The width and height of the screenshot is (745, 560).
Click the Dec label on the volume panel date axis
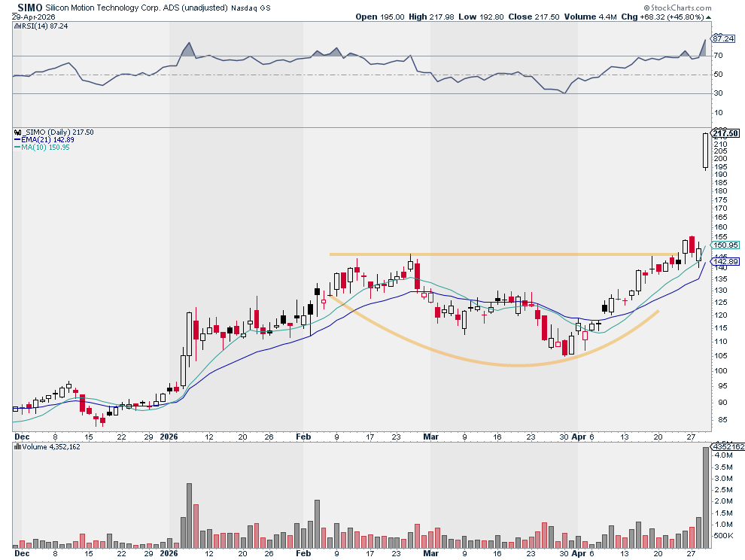[21, 553]
